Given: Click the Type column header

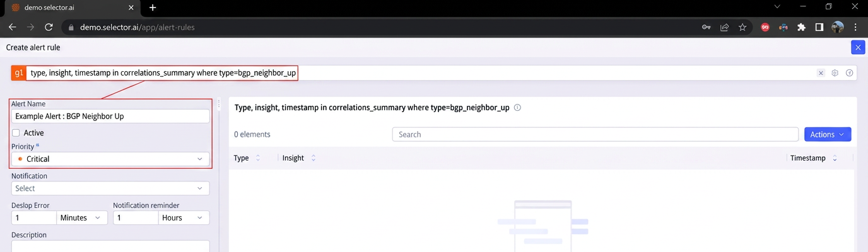Looking at the screenshot, I should point(241,158).
